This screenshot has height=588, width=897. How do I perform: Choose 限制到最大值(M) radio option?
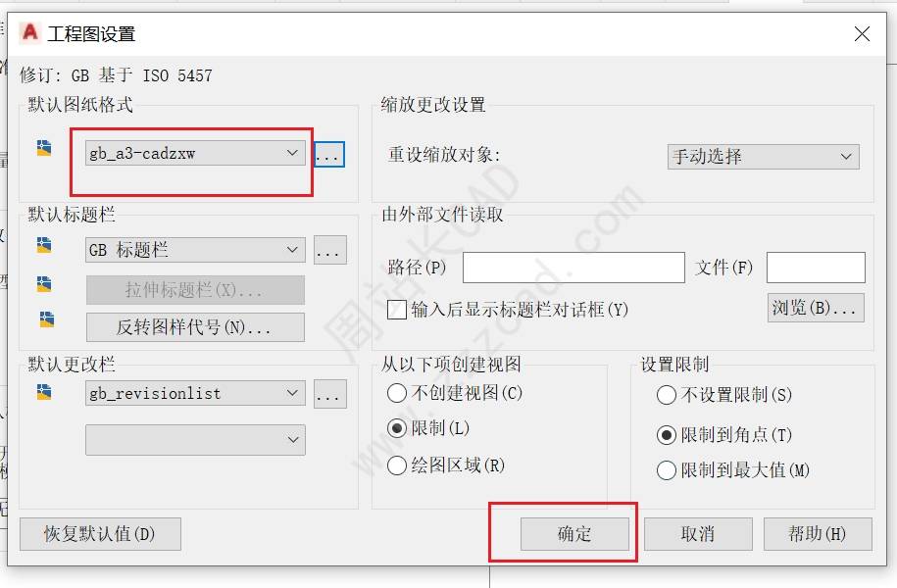tap(667, 470)
